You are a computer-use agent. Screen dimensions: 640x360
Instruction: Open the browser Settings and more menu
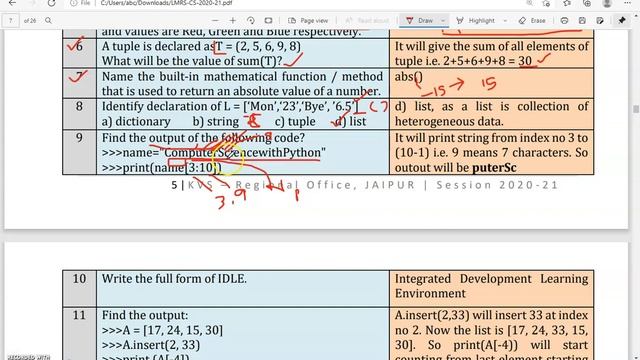(x=628, y=3)
